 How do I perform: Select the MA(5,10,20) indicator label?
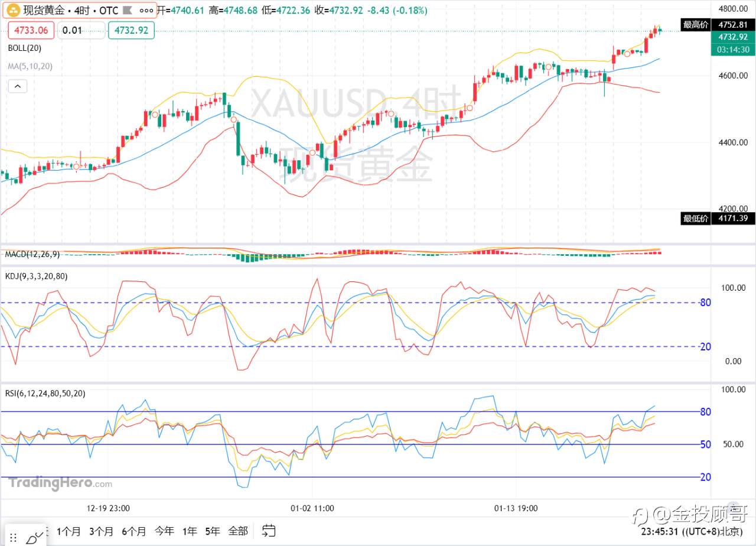click(x=30, y=66)
